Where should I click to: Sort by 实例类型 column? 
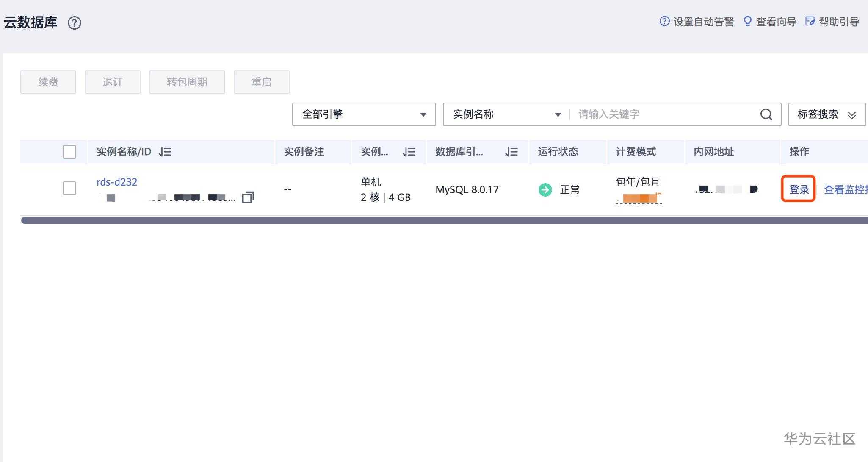pyautogui.click(x=409, y=152)
